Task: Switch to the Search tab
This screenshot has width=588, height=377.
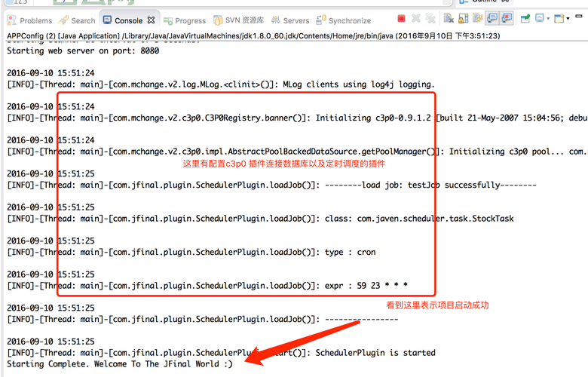Action: click(77, 20)
